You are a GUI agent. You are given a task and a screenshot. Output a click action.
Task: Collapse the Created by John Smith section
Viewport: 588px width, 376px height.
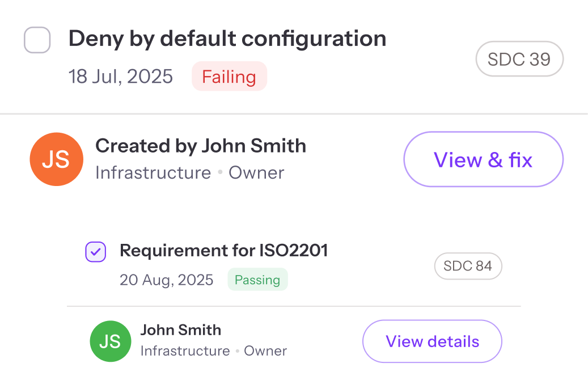[x=201, y=146]
